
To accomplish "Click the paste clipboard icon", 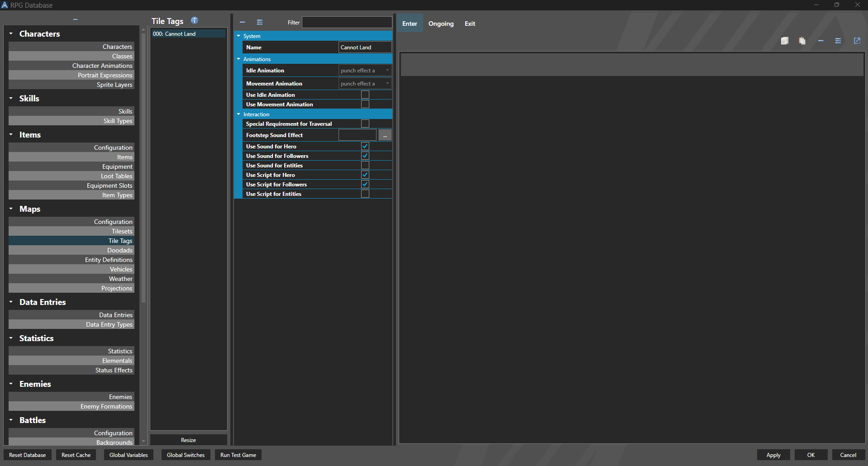I will tap(802, 41).
